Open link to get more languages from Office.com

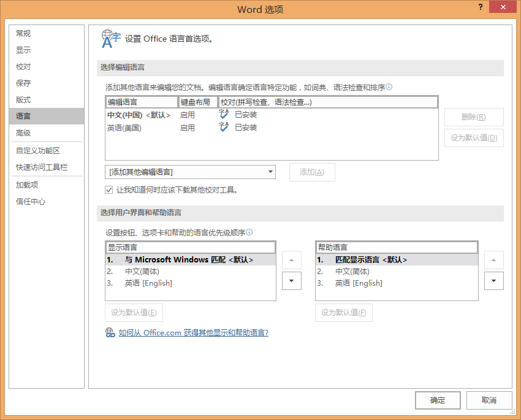[194, 333]
